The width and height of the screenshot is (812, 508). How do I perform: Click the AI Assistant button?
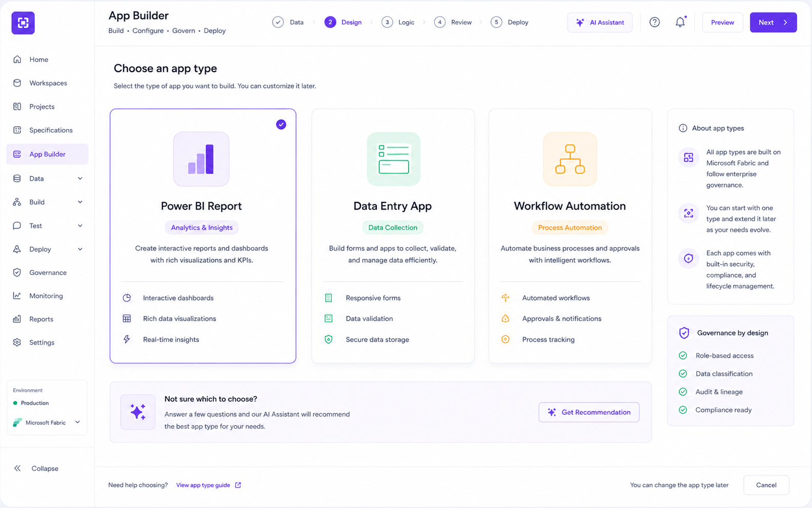pyautogui.click(x=600, y=22)
